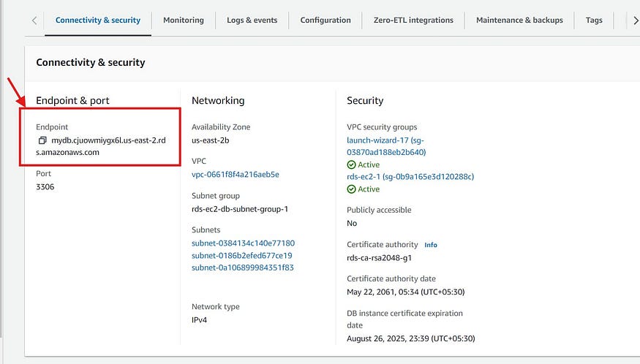Select subnet group rds-ec2-db-subnet-group-1 text
Viewport: 640px width, 364px height.
point(240,209)
